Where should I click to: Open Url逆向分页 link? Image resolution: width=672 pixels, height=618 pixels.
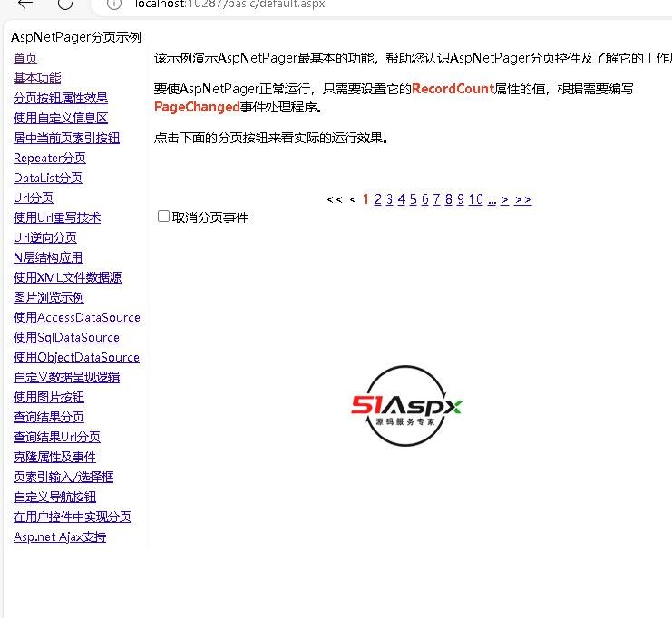tap(45, 237)
